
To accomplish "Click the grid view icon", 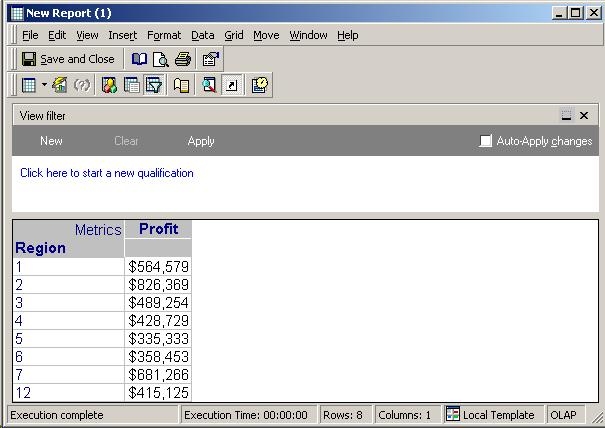I will click(28, 85).
